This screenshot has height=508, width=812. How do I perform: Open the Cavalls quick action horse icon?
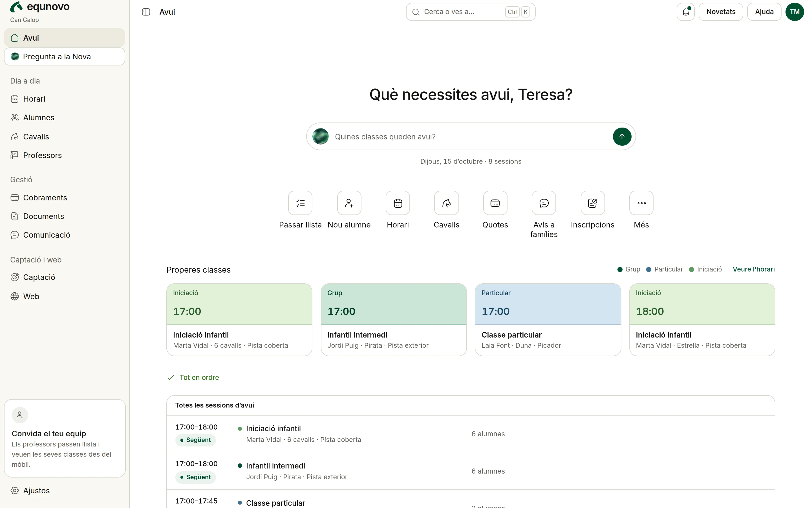tap(447, 203)
